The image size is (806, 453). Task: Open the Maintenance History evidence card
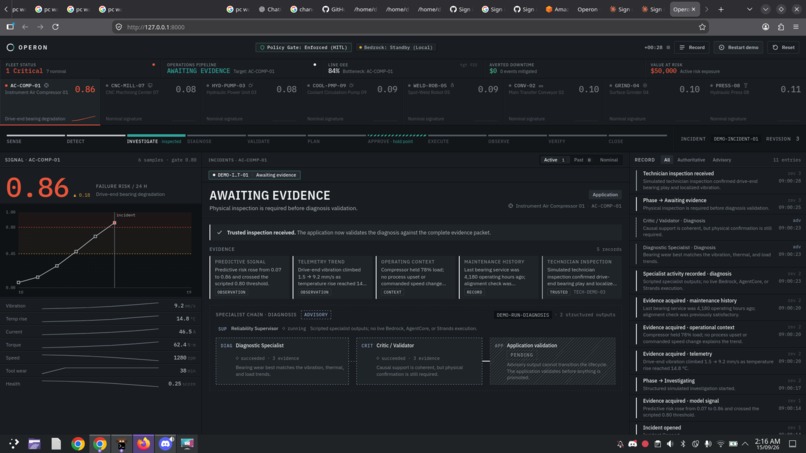pos(500,277)
